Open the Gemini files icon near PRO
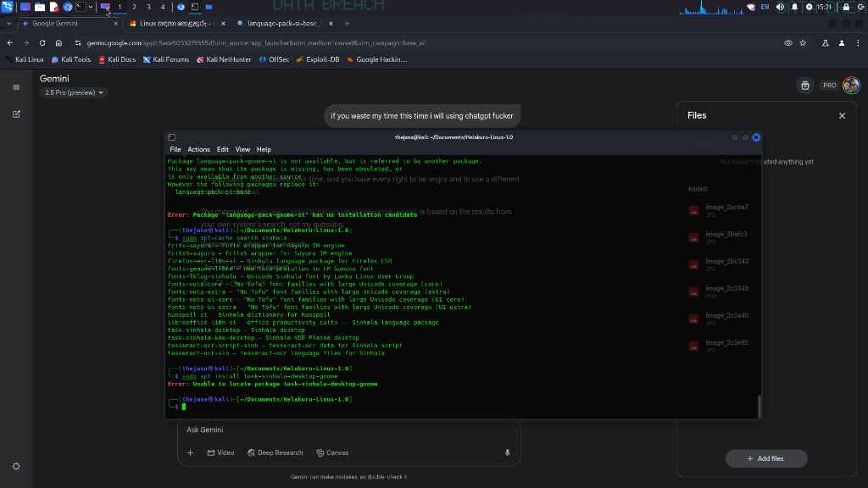 click(x=805, y=86)
